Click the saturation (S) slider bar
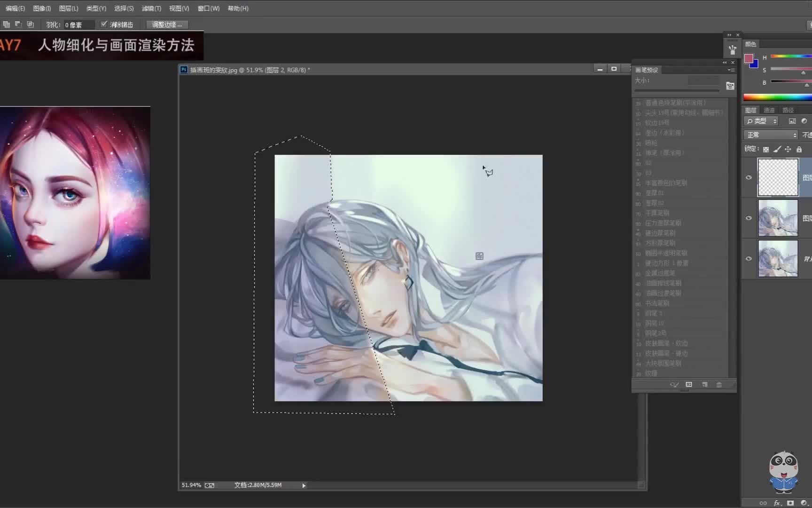This screenshot has height=508, width=812. point(791,70)
